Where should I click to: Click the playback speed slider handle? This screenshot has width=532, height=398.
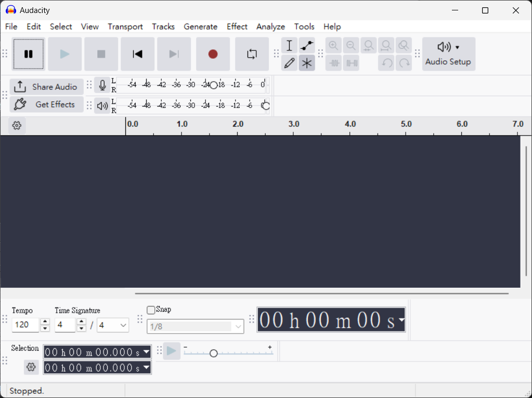[x=213, y=353]
